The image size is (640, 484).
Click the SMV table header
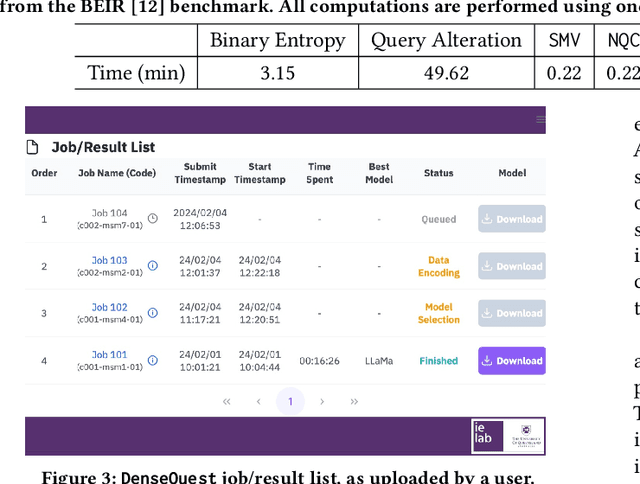point(564,40)
